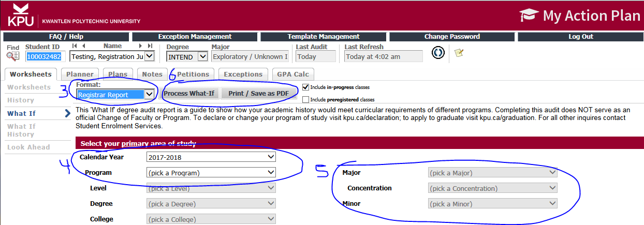Screen dimensions: 644x225
Task: Open the GPA Calc tab
Action: coord(293,74)
